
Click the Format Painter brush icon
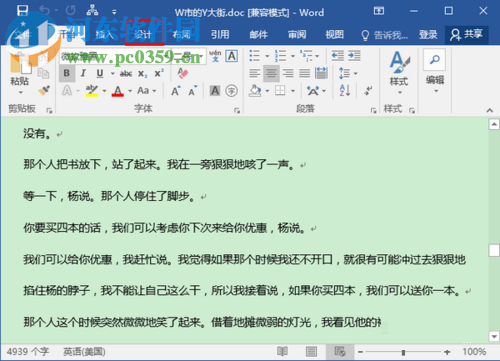click(44, 90)
